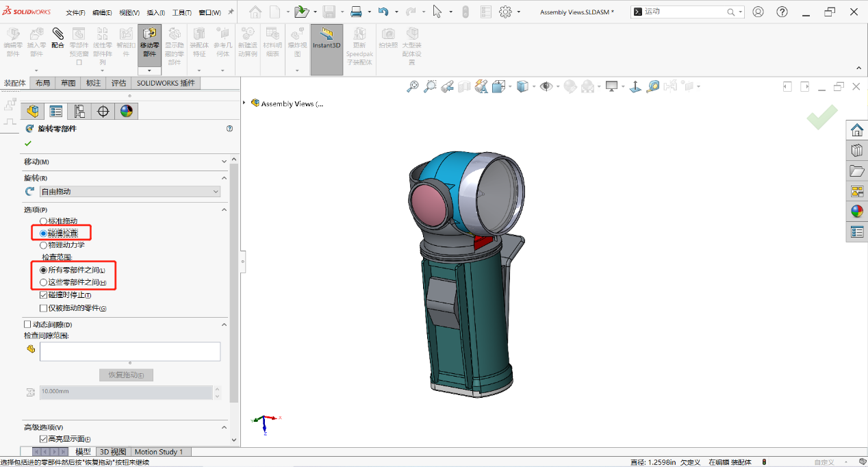Select the 物理动力学 radio button

tap(44, 245)
